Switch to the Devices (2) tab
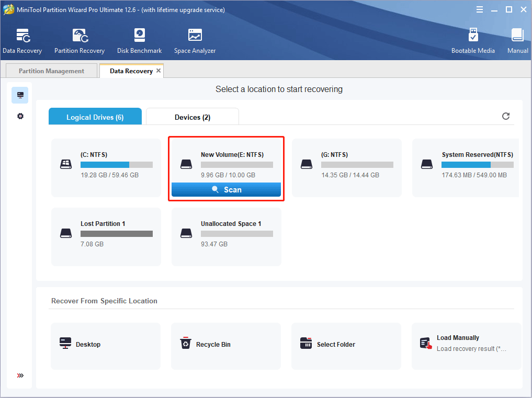The image size is (532, 398). point(192,117)
